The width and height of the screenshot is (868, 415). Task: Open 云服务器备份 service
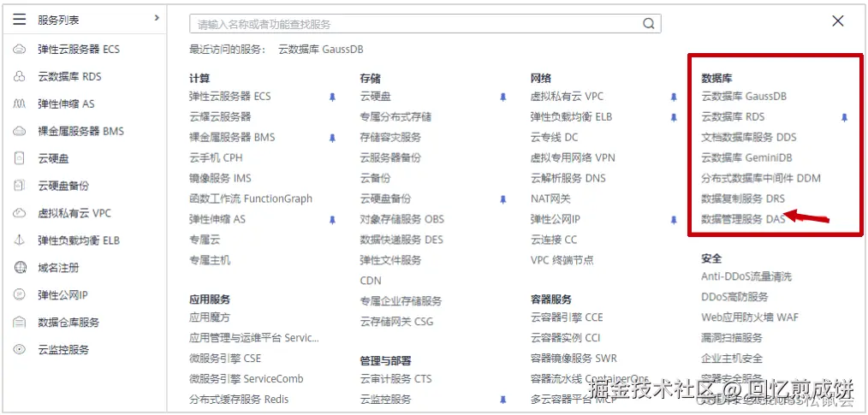click(390, 157)
